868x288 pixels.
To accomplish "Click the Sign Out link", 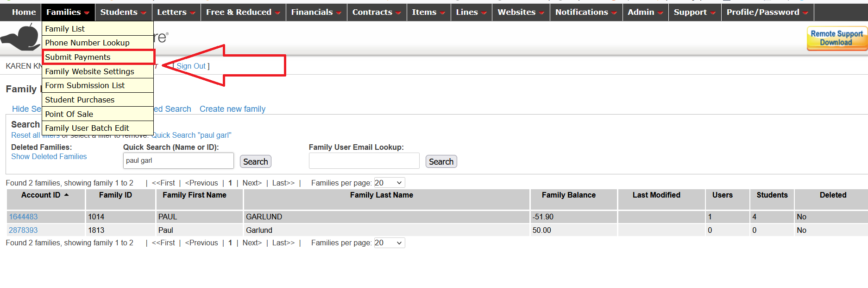I will point(191,66).
